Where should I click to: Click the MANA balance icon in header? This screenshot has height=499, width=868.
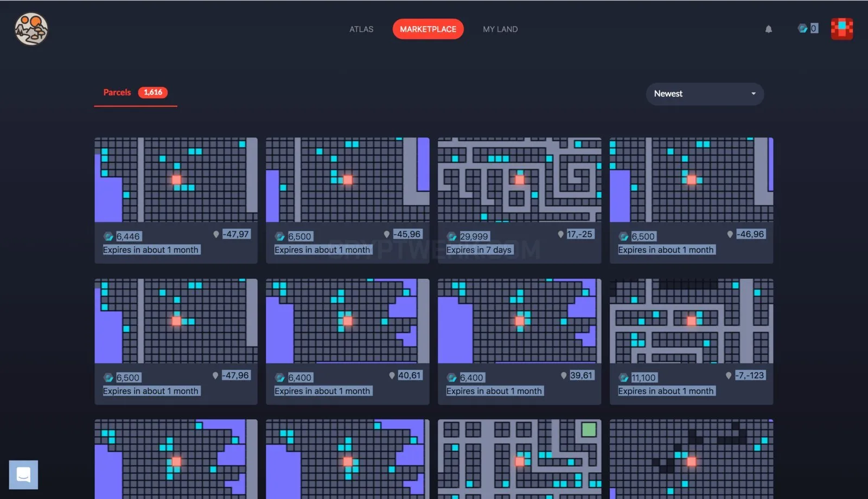coord(802,28)
